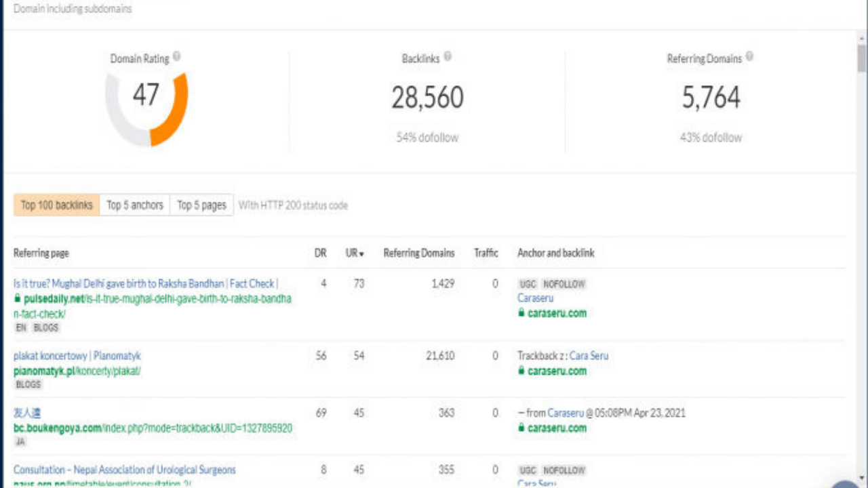Screen dimensions: 868x488
Task: Click the UR column sort arrow
Action: pyautogui.click(x=361, y=252)
